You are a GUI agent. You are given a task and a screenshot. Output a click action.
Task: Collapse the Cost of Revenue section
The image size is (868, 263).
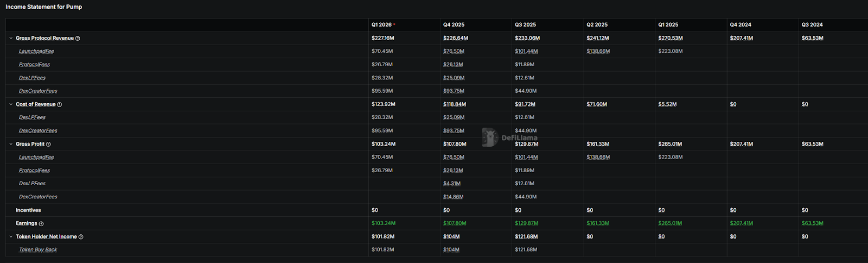(x=11, y=104)
